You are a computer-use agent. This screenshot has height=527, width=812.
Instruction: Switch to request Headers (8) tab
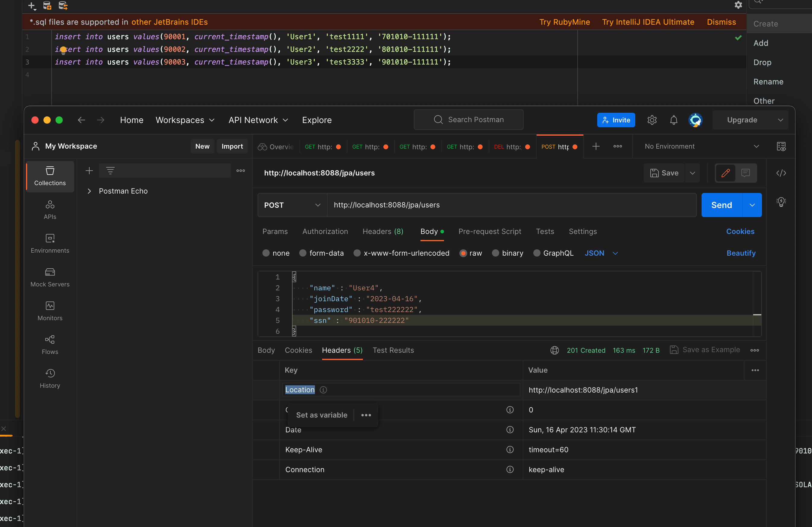click(x=383, y=231)
